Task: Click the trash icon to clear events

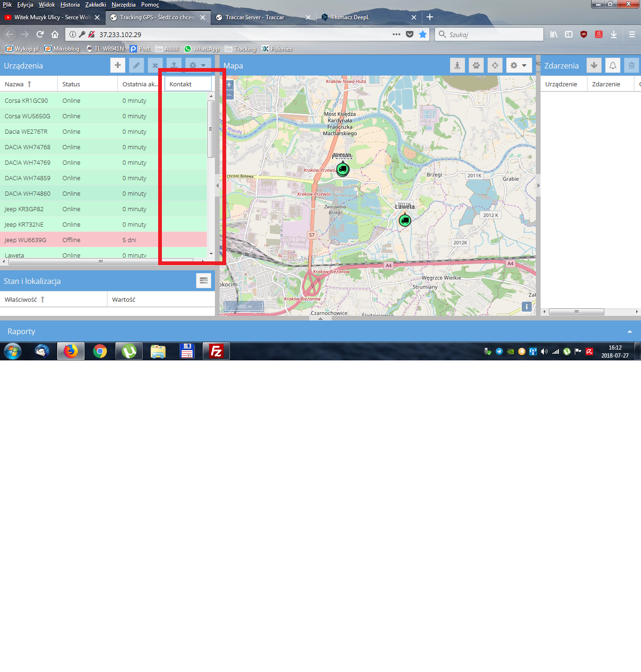Action: coord(632,65)
